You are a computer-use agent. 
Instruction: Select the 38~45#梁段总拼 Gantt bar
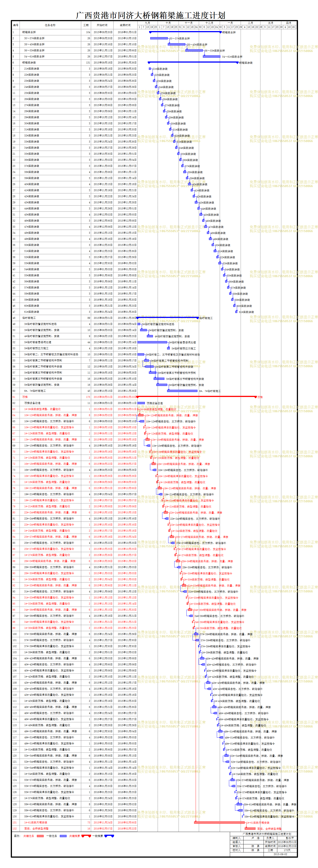click(177, 44)
